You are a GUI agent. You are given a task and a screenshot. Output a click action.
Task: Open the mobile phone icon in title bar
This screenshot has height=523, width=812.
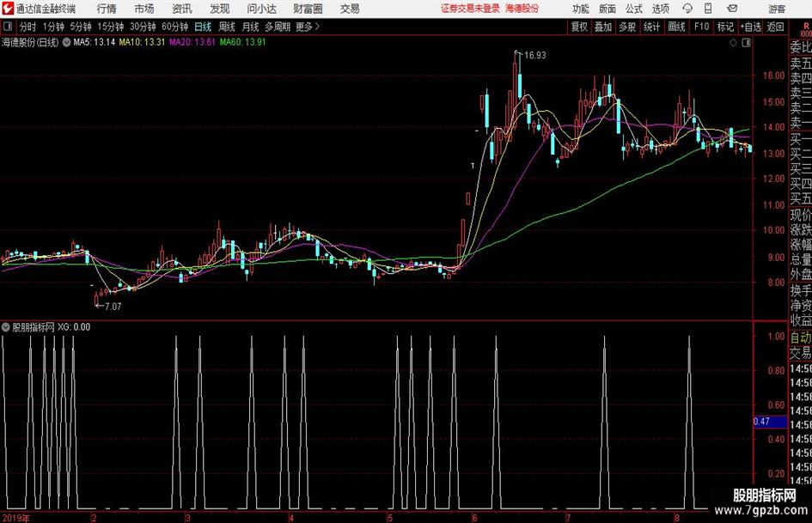tap(708, 9)
